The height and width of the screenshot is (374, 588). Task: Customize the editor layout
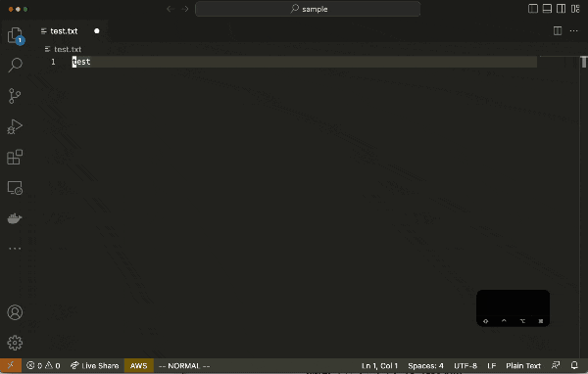pos(575,9)
